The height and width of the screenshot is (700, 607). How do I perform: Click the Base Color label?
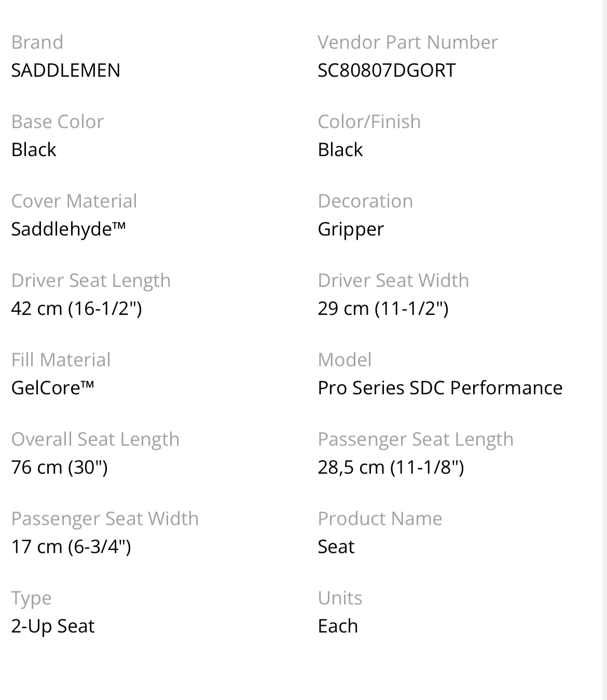(58, 121)
